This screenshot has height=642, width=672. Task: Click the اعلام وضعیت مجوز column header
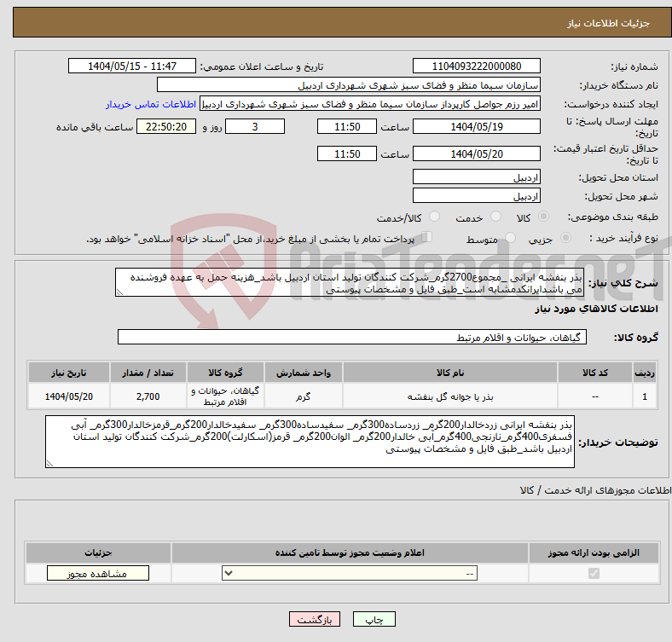[x=350, y=552]
